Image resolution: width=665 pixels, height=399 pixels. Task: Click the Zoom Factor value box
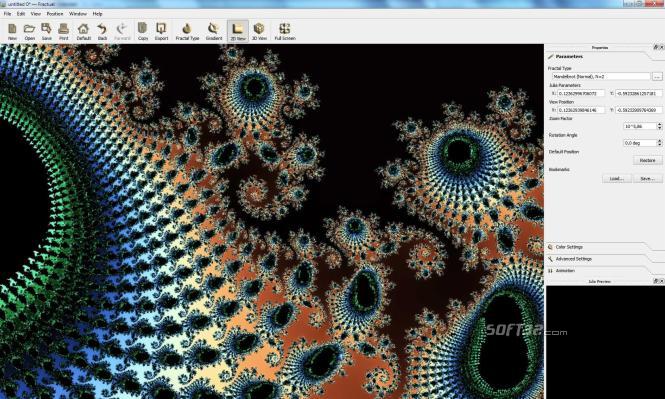pos(640,126)
